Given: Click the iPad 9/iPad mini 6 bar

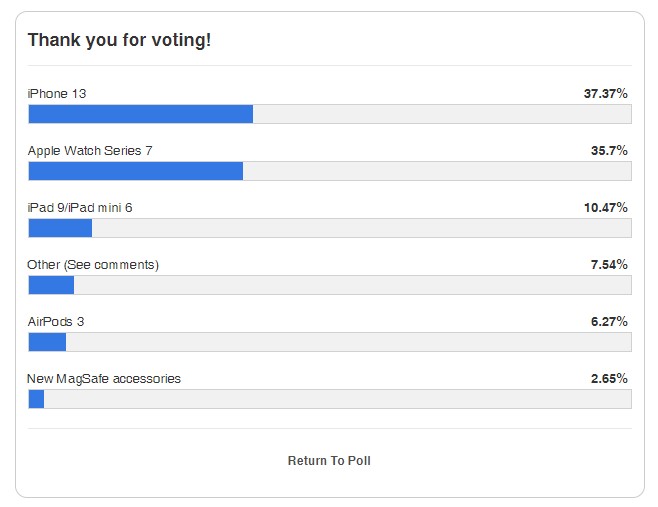Looking at the screenshot, I should (x=330, y=228).
